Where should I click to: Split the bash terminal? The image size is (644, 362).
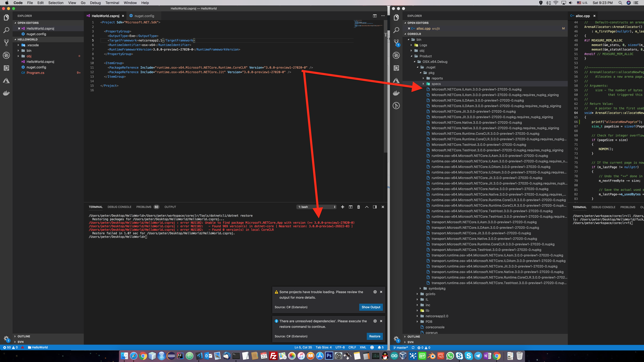351,207
